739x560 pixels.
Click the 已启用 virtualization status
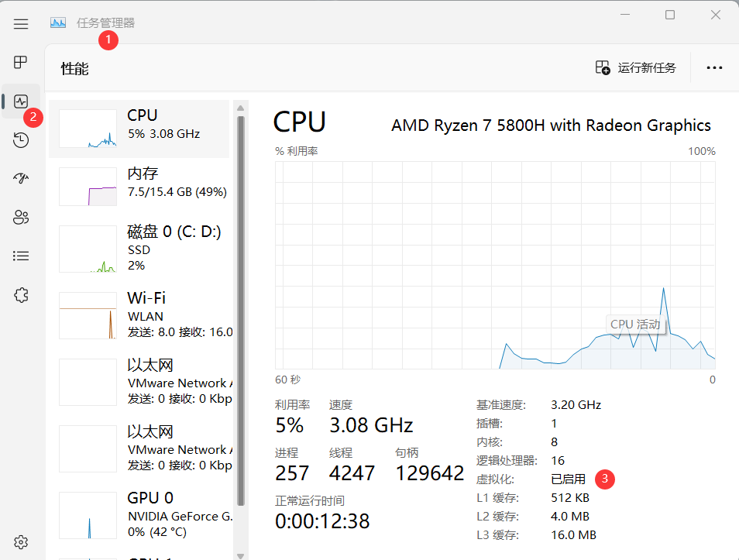(x=568, y=479)
